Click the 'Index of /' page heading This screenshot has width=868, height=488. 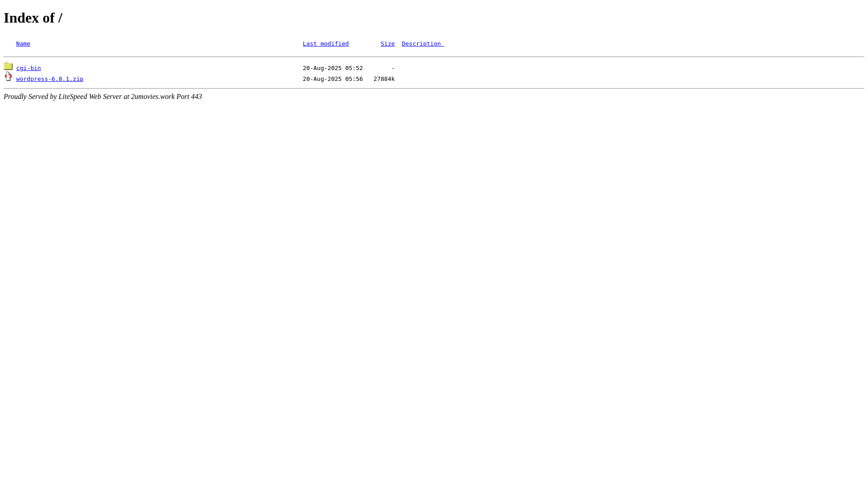(x=33, y=18)
